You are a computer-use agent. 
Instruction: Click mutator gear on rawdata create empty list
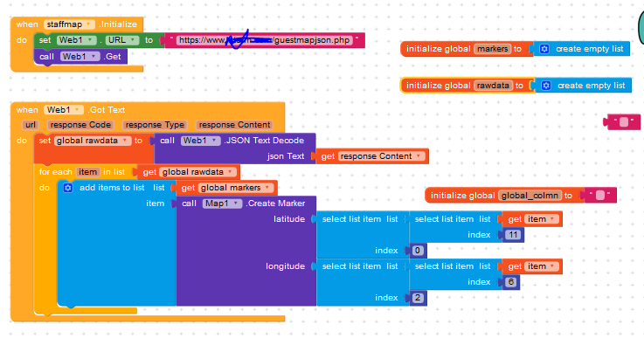pos(546,86)
